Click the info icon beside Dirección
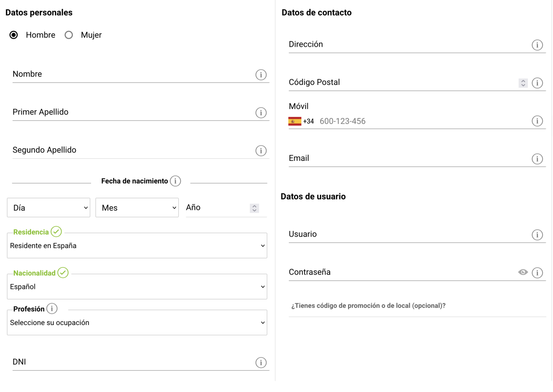This screenshot has height=392, width=553. 537,45
